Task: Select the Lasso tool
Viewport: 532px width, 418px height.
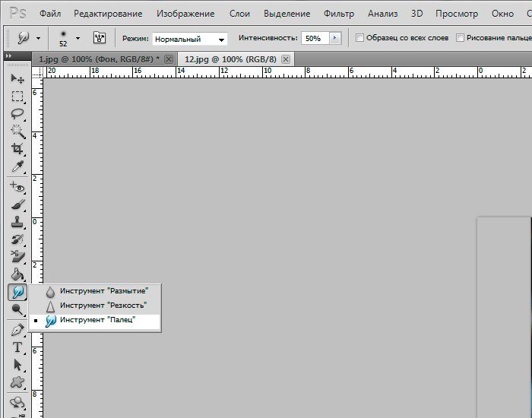Action: pos(17,114)
